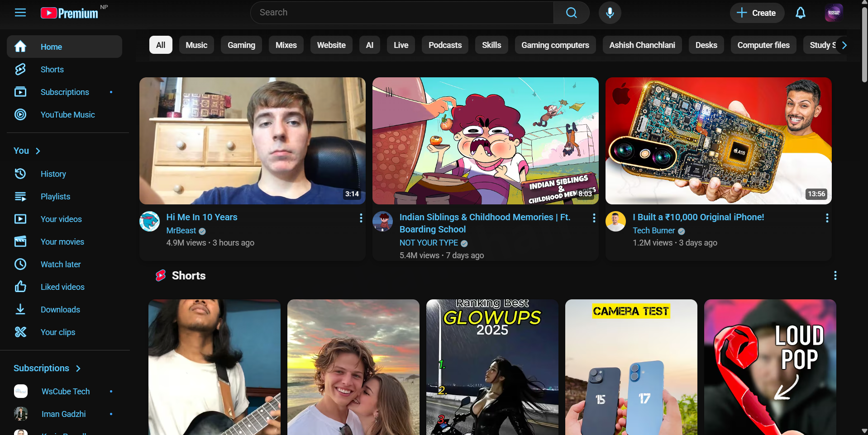Play the Indian Siblings cartoon thumbnail

click(486, 141)
